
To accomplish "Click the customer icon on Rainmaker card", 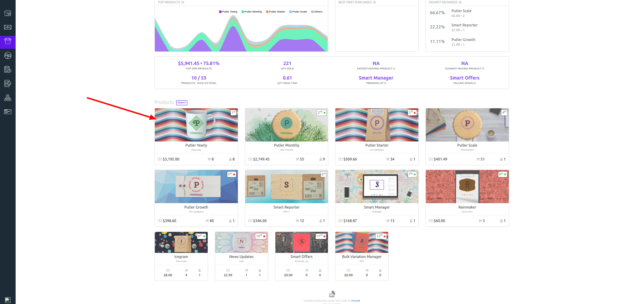I will pyautogui.click(x=501, y=221).
